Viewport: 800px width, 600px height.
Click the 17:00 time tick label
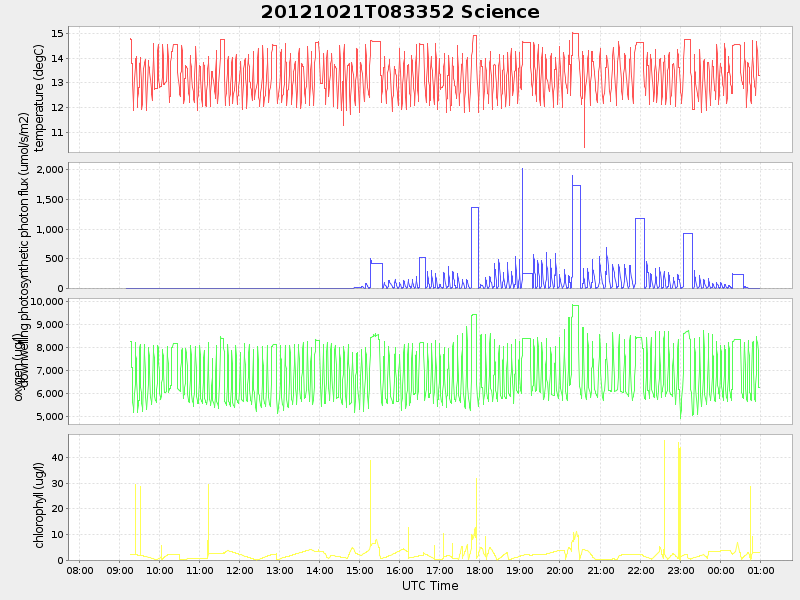(x=440, y=570)
